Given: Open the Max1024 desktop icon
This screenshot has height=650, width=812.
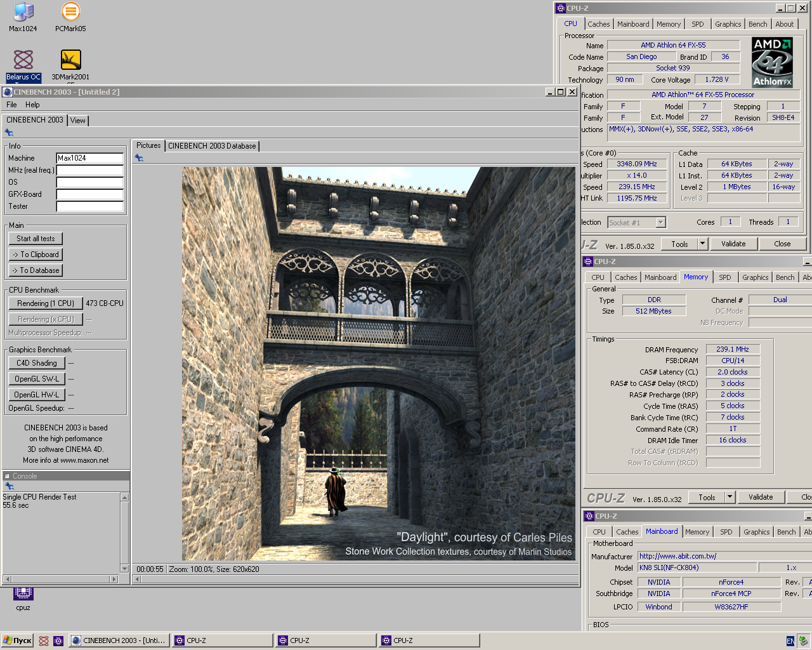Looking at the screenshot, I should pyautogui.click(x=23, y=17).
